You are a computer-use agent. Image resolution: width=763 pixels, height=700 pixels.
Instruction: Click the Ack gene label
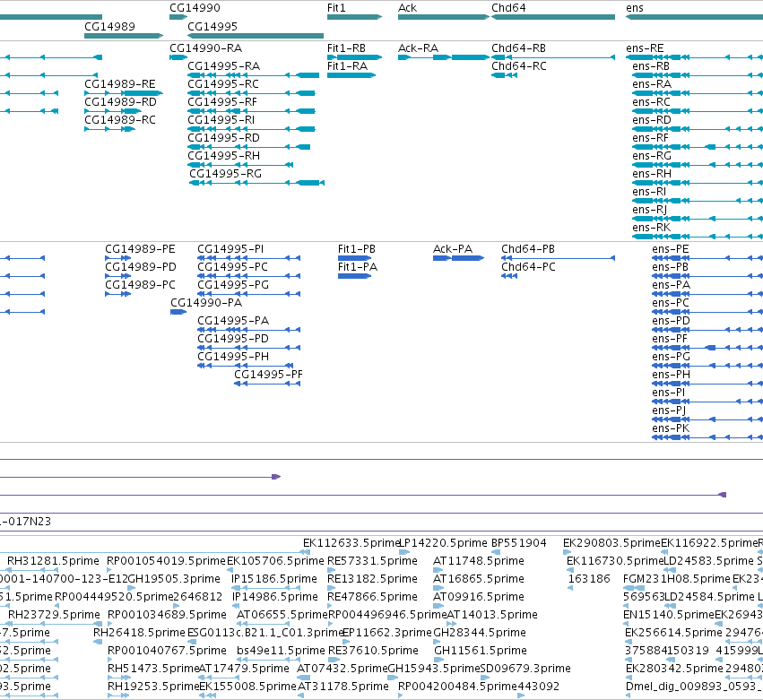click(407, 8)
